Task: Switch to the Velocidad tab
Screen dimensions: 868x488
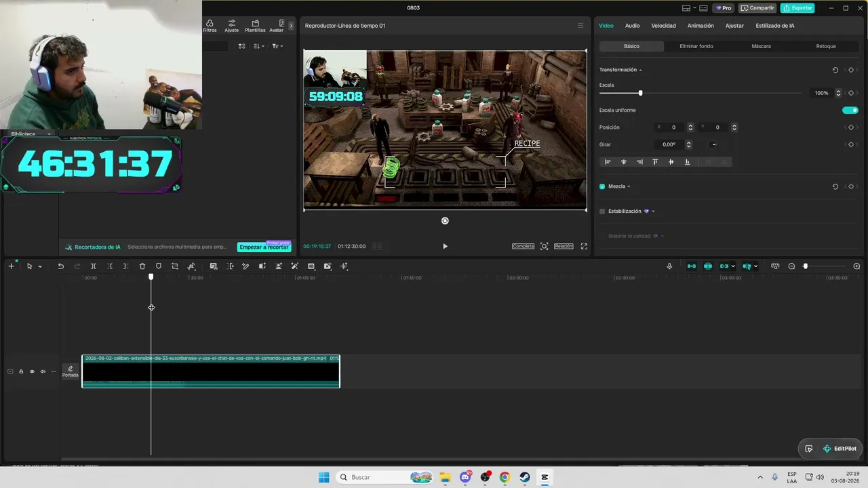Action: (663, 26)
